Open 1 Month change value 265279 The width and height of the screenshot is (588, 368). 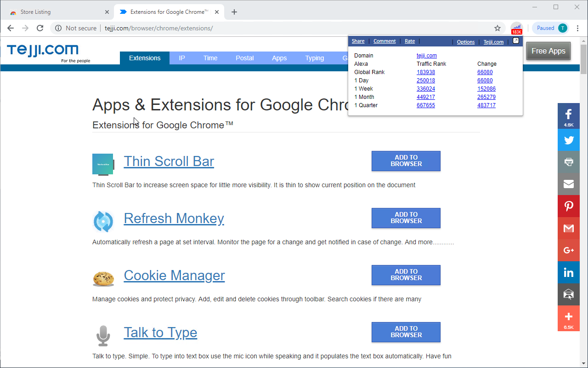point(486,97)
